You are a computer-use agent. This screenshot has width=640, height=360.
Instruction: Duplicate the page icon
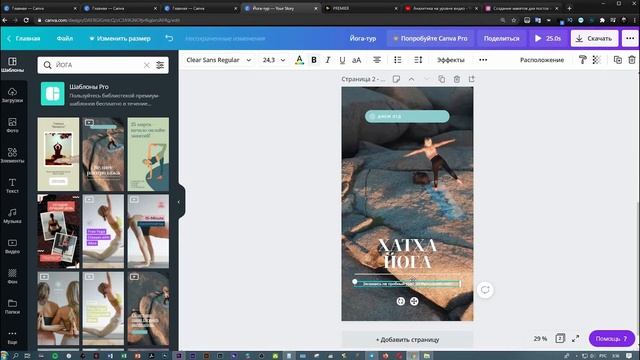pos(441,79)
